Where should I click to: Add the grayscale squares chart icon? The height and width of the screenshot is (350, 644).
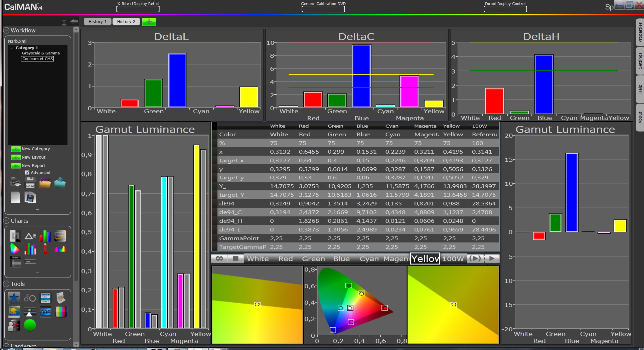[15, 236]
